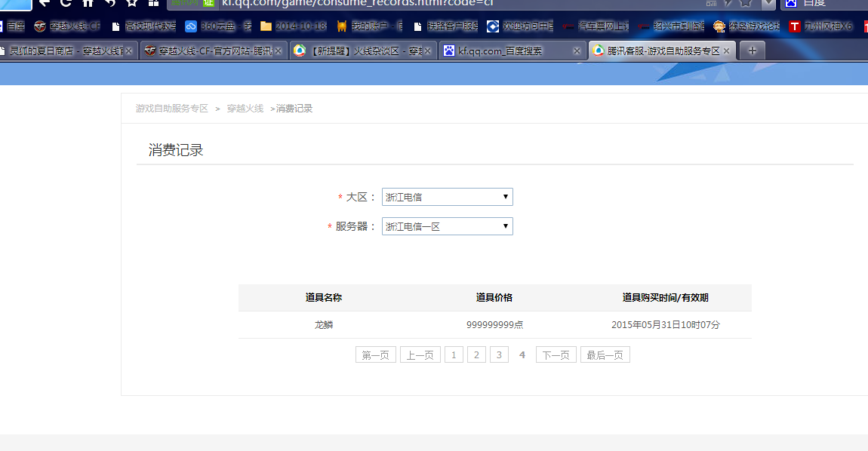
Task: Click the undo-close-tab arrow icon
Action: (109, 3)
